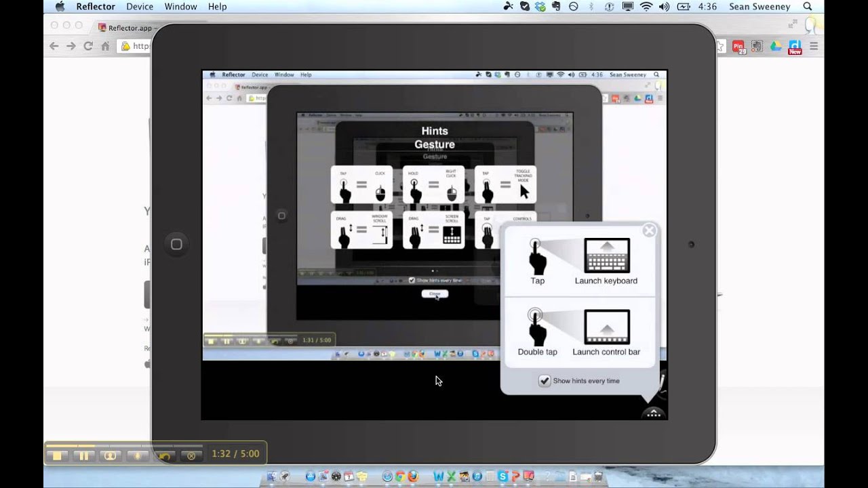
Task: Click the Close button in the mirrored Hints dialog
Action: click(x=435, y=294)
